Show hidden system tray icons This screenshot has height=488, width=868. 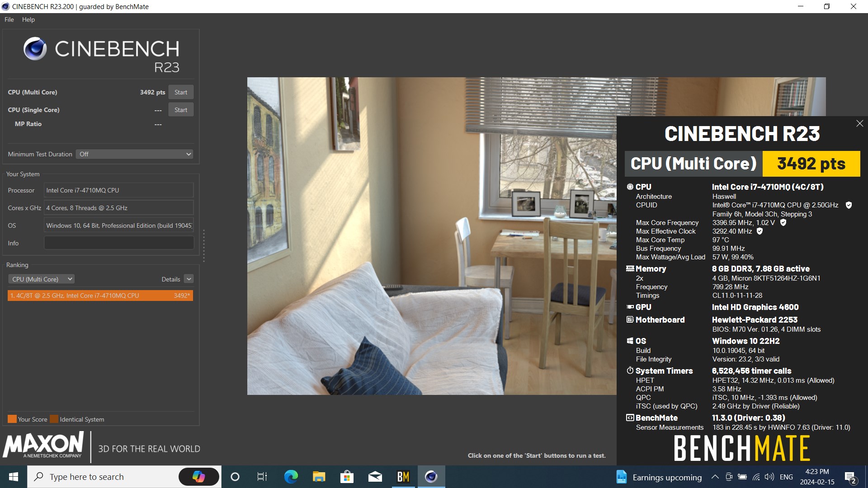[715, 477]
